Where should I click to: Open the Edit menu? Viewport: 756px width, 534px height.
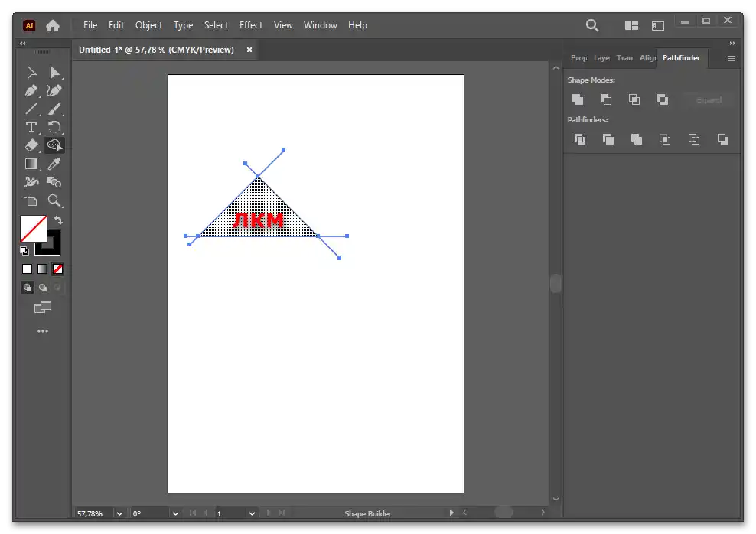(116, 25)
